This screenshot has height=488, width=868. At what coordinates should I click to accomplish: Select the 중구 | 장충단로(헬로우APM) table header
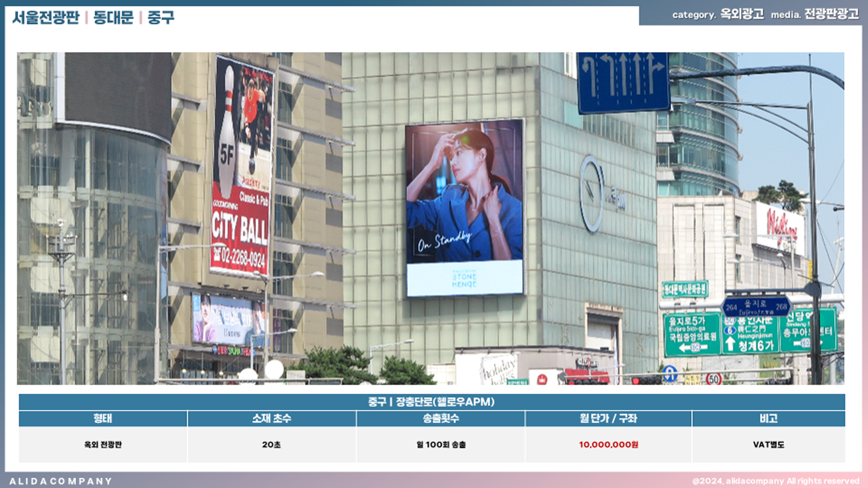coord(431,402)
